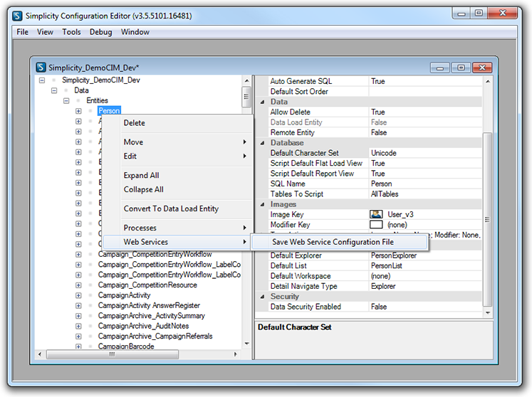Click tree panel scroll-up arrow

246,80
